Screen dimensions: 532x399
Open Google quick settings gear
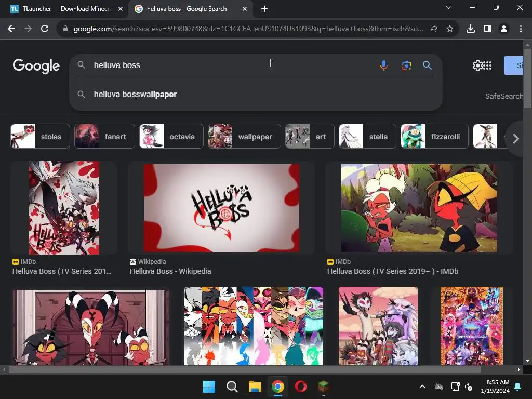click(478, 65)
